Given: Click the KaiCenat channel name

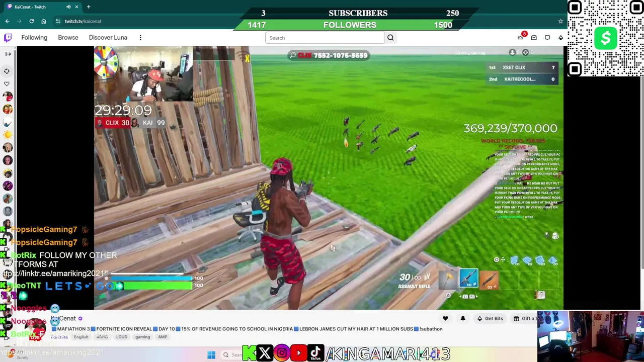Looking at the screenshot, I should [64, 318].
